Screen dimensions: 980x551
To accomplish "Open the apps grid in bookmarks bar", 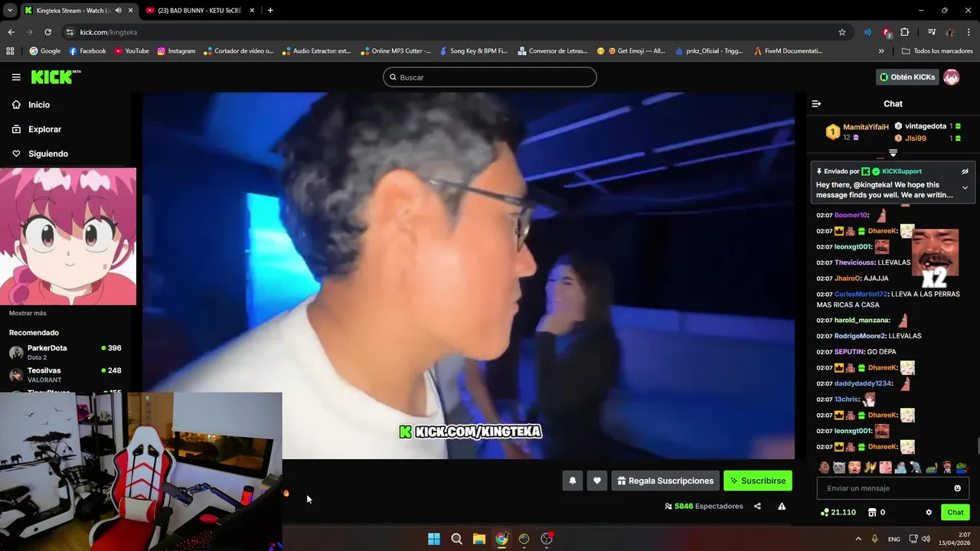I will point(10,51).
